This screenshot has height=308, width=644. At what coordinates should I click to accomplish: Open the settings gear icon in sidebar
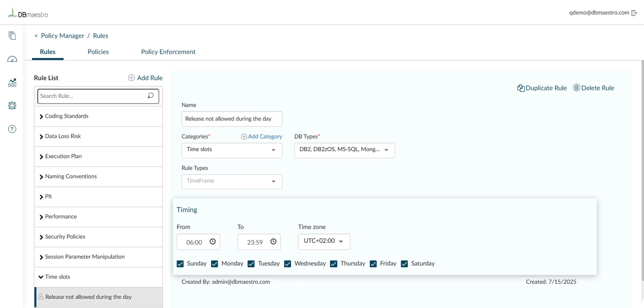12,106
